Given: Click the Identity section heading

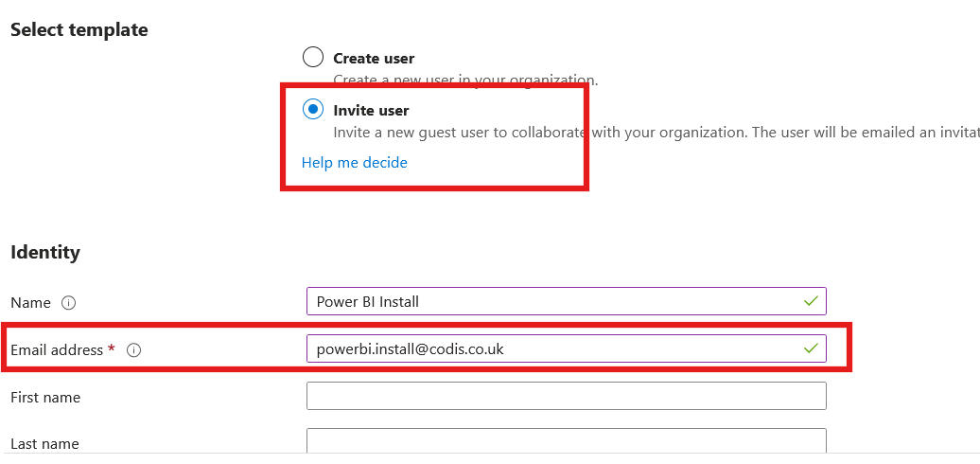Looking at the screenshot, I should coord(45,252).
